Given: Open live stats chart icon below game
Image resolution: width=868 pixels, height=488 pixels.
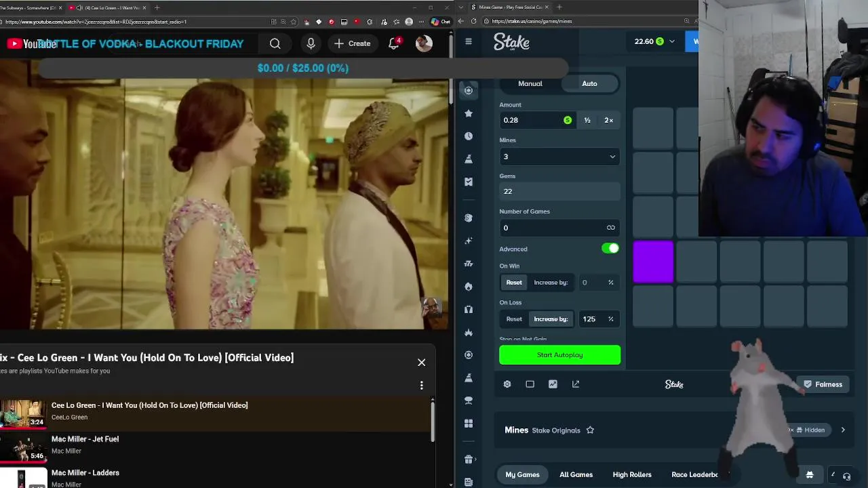Looking at the screenshot, I should point(553,384).
